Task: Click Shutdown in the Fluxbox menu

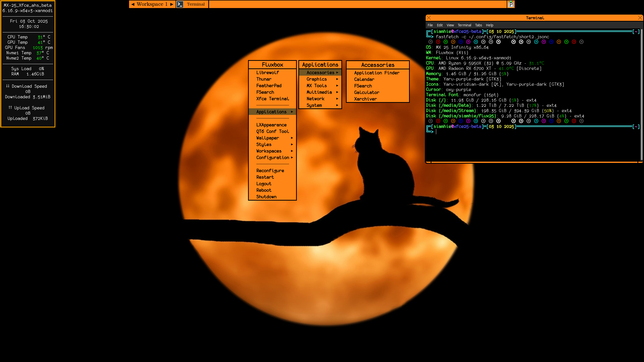Action: point(266,197)
